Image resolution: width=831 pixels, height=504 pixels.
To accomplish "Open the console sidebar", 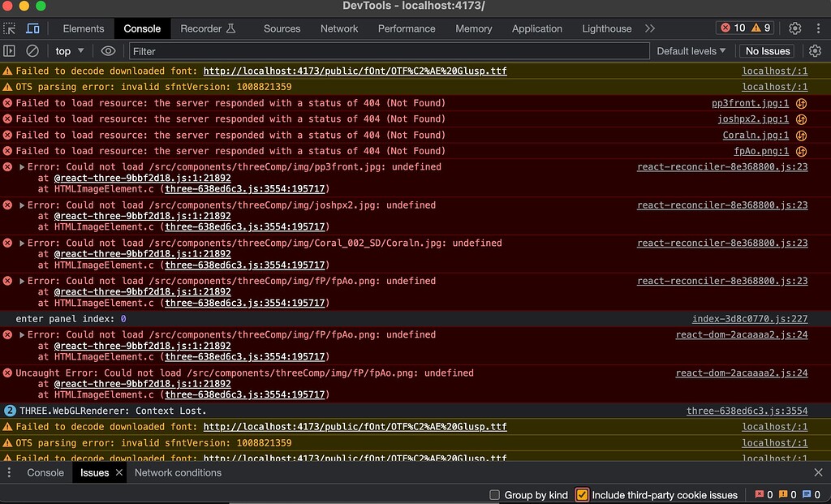I will [x=10, y=50].
